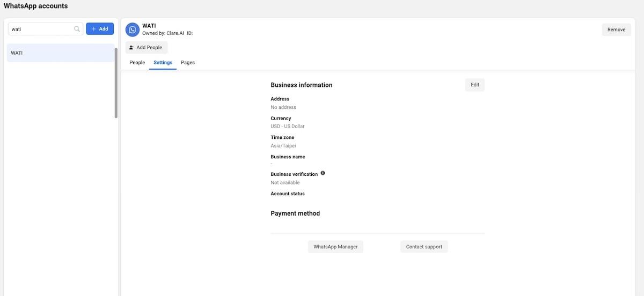The image size is (644, 296).
Task: Click the Contact support button
Action: tap(424, 247)
